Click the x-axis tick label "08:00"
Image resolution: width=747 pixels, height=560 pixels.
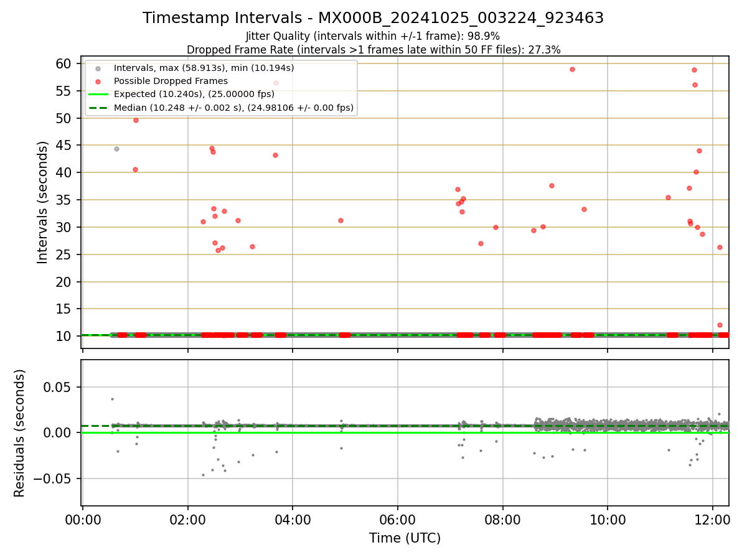[x=503, y=520]
